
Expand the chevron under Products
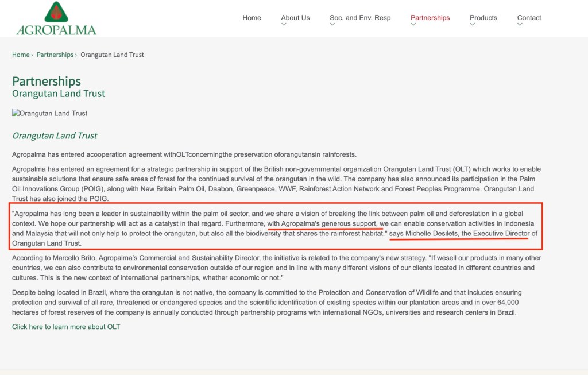point(473,25)
